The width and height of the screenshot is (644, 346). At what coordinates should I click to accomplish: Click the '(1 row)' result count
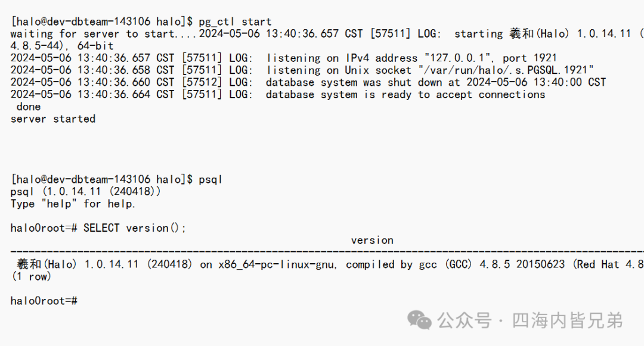pos(31,277)
